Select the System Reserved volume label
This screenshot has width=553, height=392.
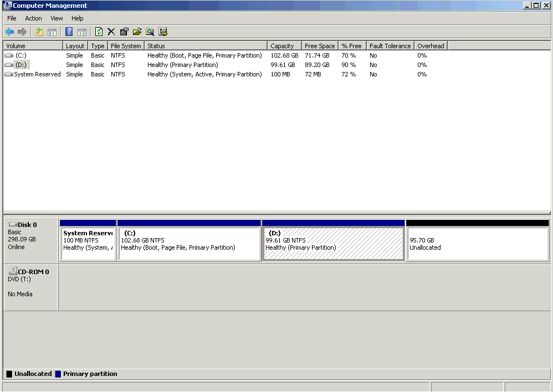click(x=37, y=74)
